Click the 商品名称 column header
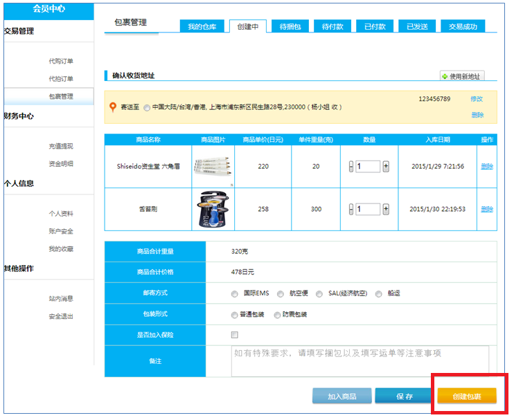This screenshot has height=420, width=514. click(148, 140)
